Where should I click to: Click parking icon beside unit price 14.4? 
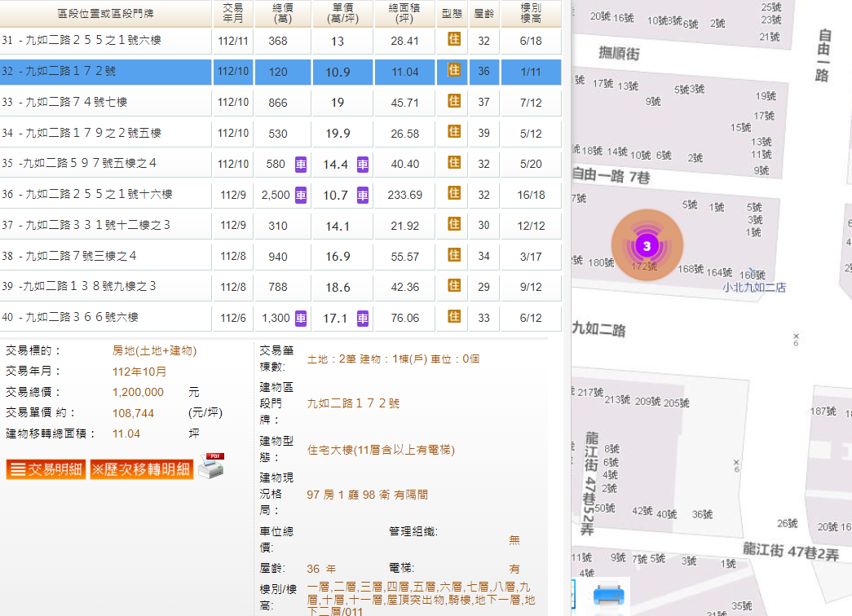tap(363, 164)
